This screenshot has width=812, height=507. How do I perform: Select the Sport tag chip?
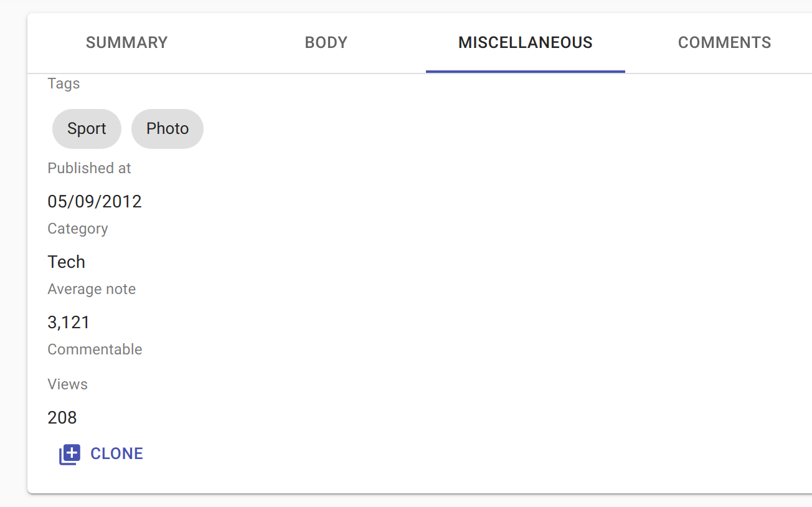click(x=87, y=128)
